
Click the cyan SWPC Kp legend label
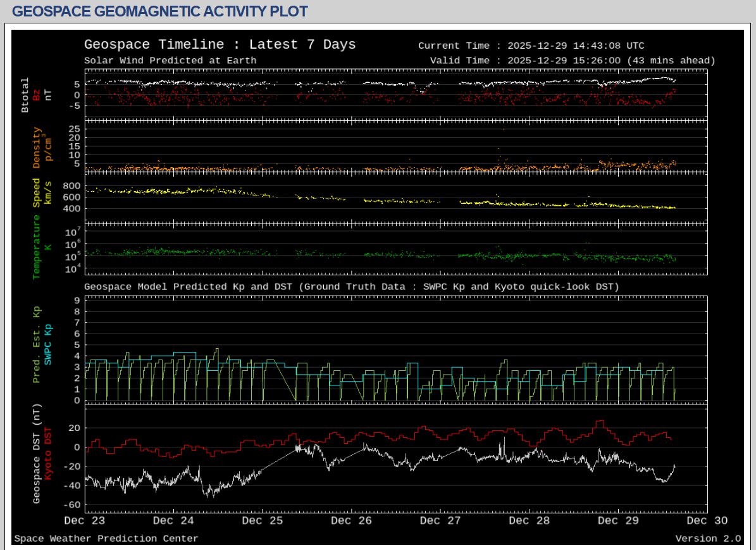48,344
